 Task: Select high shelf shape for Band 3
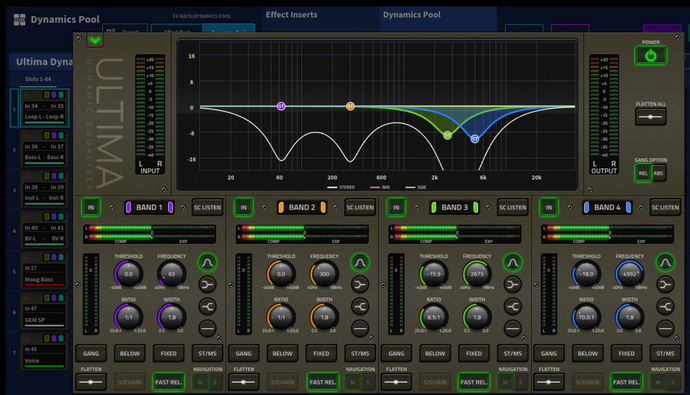(x=512, y=306)
